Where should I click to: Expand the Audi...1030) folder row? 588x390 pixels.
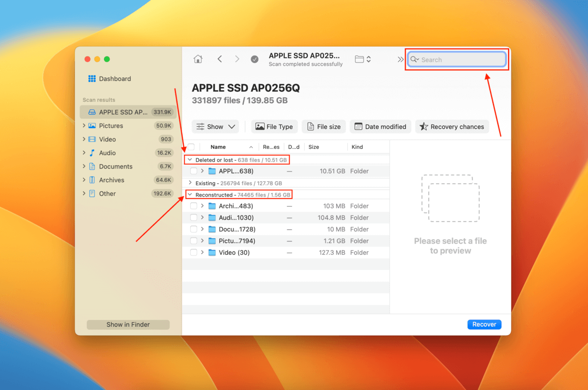pos(202,218)
